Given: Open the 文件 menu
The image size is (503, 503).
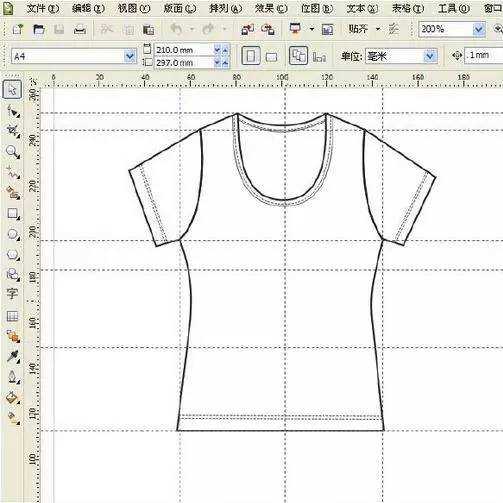Looking at the screenshot, I should coord(43,8).
